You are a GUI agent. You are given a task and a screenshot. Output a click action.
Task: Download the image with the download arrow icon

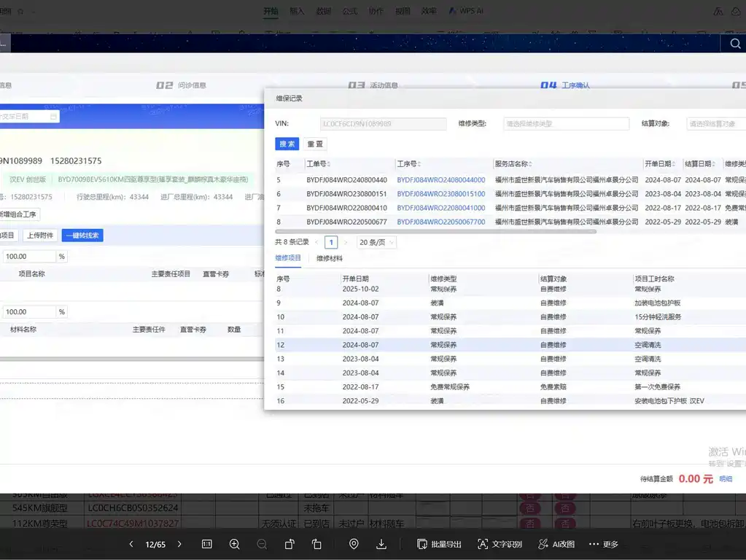point(381,544)
